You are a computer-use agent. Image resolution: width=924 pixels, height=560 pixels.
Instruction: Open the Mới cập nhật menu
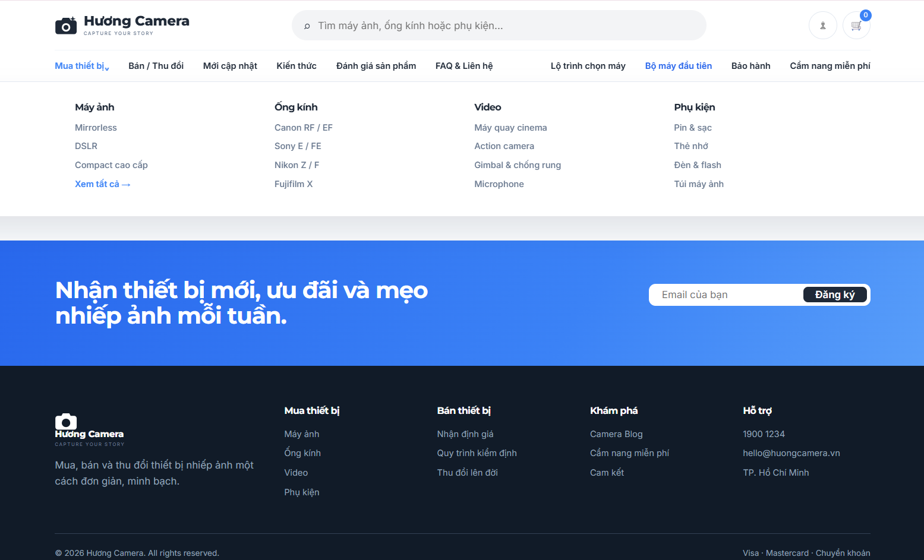[x=230, y=66]
